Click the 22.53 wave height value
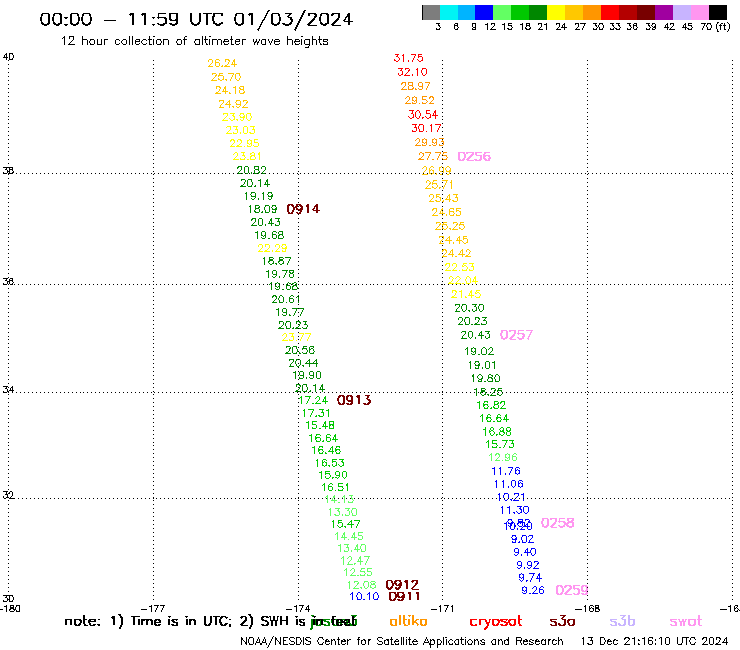Viewport: 740px width, 650px height. [459, 267]
